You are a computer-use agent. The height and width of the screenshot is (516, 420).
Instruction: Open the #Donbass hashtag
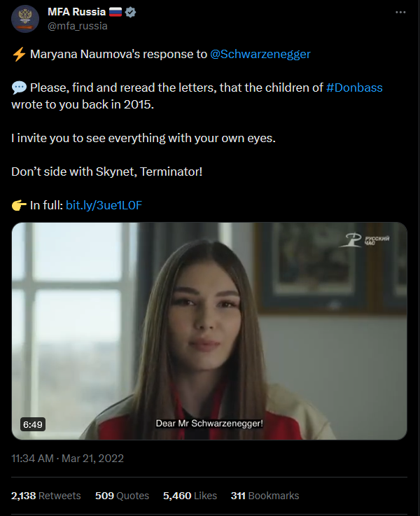coord(354,88)
